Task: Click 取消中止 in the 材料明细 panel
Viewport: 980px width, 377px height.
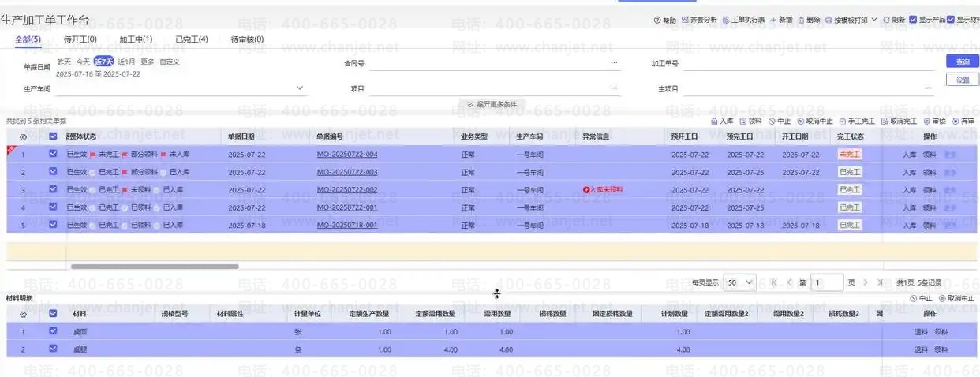Action: pyautogui.click(x=956, y=299)
